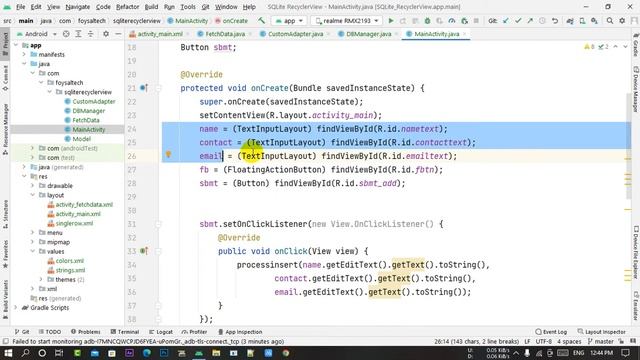The image size is (640, 360).
Task: Switch to the FetchData.java tab
Action: [x=224, y=34]
